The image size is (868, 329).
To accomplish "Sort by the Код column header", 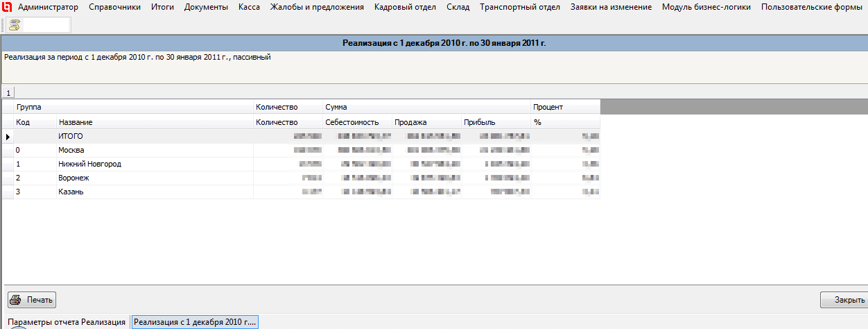I will (x=35, y=122).
